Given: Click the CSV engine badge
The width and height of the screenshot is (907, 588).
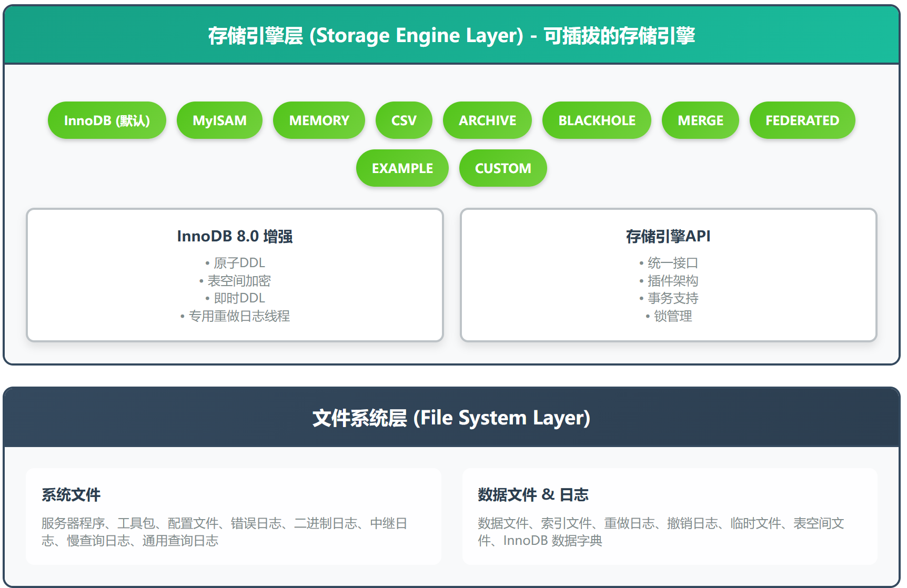Looking at the screenshot, I should pos(404,120).
